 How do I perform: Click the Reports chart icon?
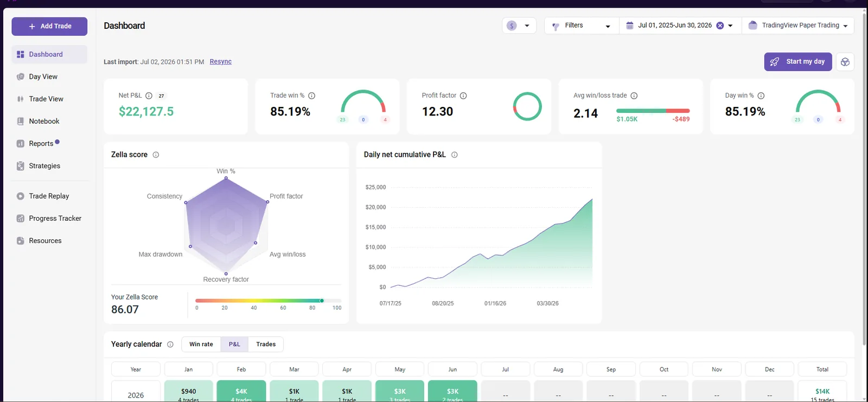coord(21,143)
